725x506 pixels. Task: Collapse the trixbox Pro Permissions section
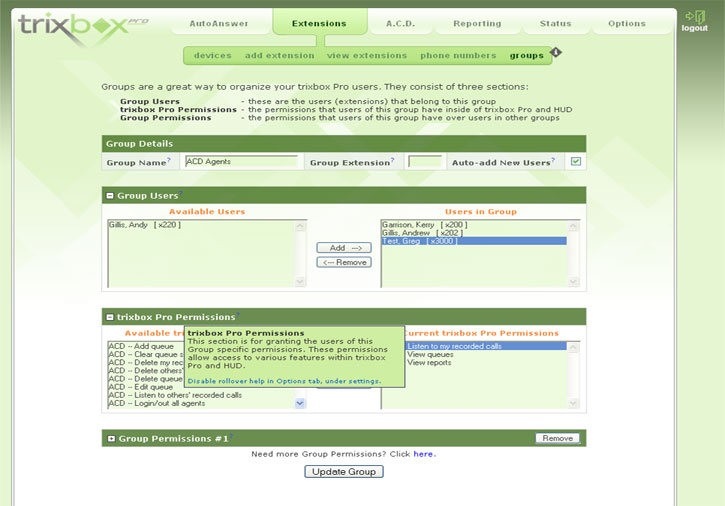pos(110,317)
